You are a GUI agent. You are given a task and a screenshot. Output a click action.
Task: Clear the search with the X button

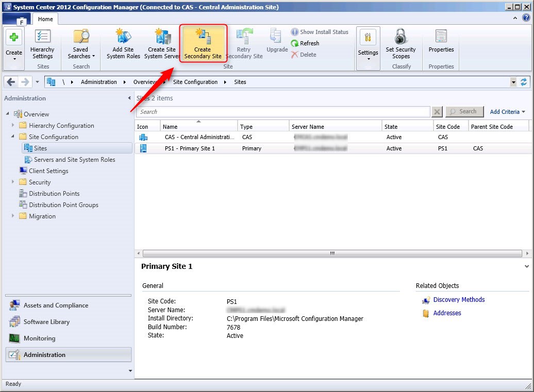point(437,112)
